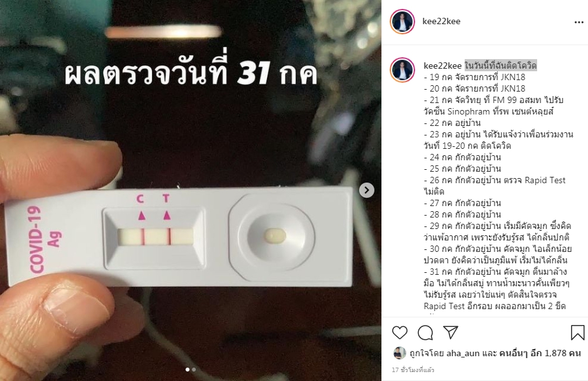Click the Thai test result date text overlay
Screen dimensions: 588x381
coord(191,72)
